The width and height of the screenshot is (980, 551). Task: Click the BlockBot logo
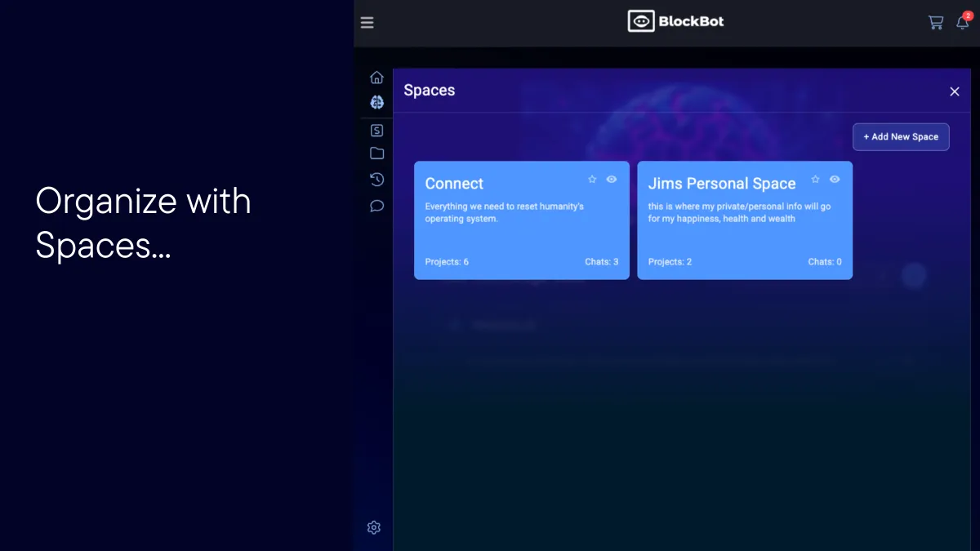click(x=675, y=21)
